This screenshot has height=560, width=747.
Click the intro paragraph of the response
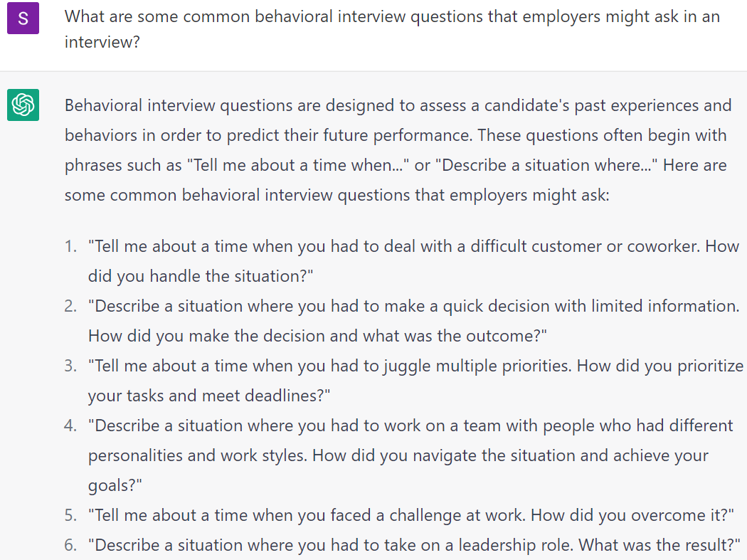pyautogui.click(x=398, y=150)
